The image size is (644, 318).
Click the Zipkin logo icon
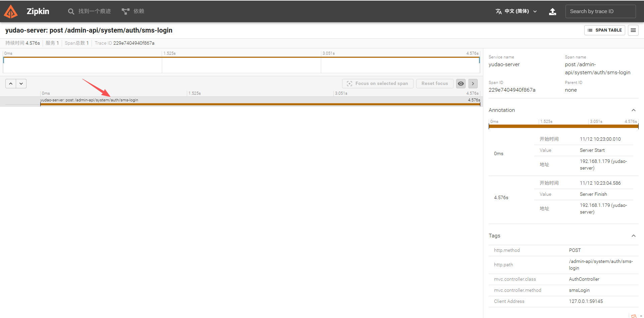pyautogui.click(x=11, y=11)
